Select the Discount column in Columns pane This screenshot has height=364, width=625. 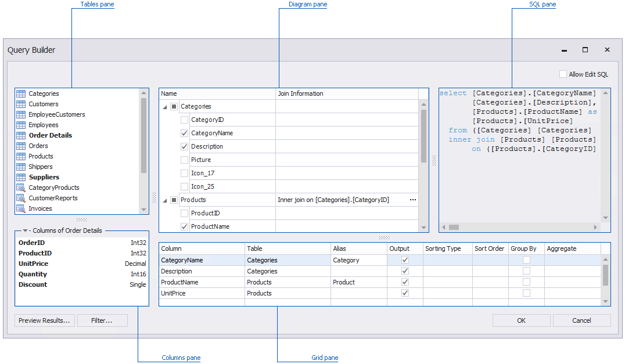(82, 284)
